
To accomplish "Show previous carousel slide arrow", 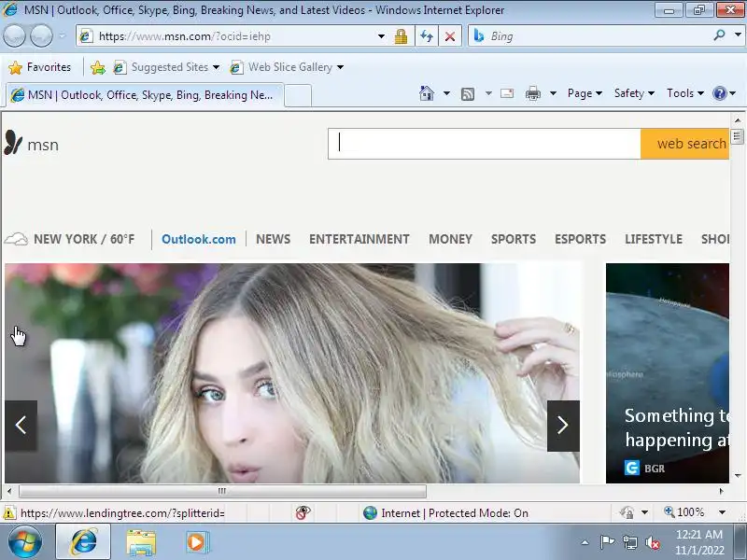I will click(x=21, y=426).
